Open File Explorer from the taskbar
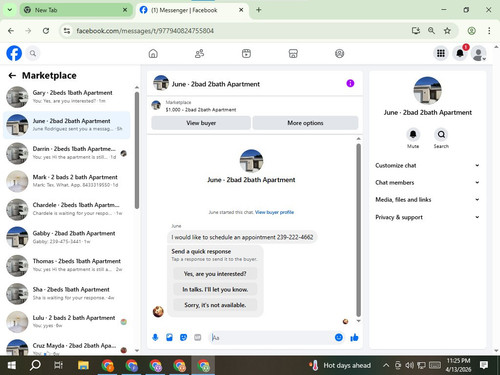 tap(83, 365)
